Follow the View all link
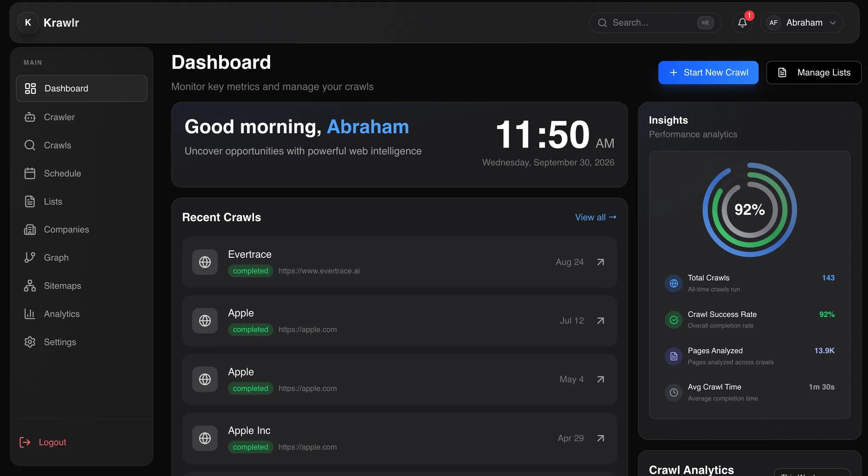This screenshot has width=868, height=476. point(595,217)
